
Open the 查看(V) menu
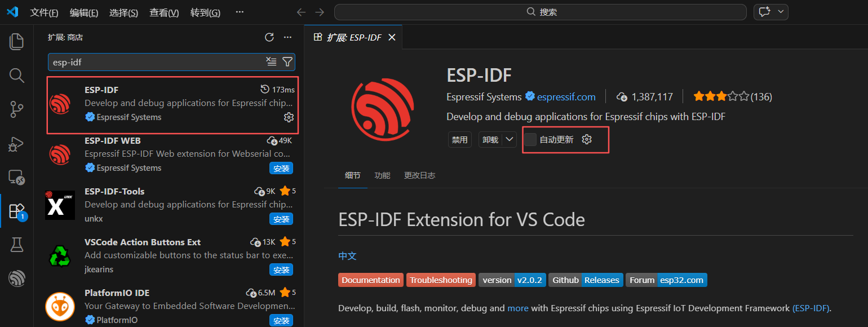pos(164,12)
